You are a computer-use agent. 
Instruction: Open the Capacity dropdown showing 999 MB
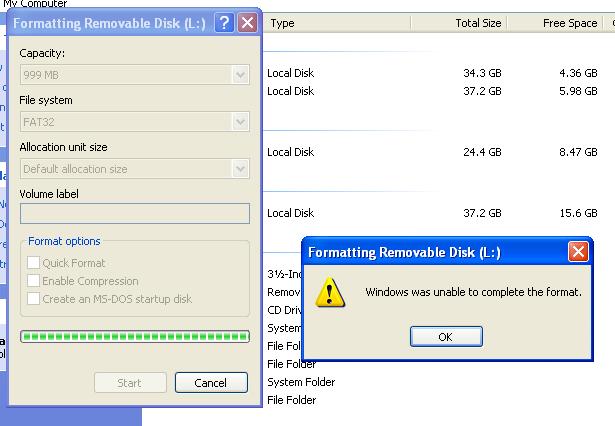135,75
